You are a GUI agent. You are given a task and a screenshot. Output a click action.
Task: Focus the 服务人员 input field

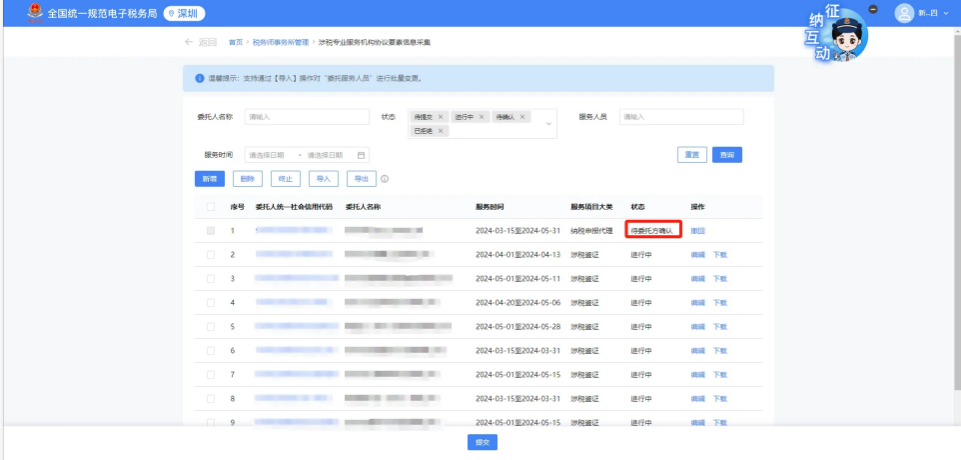point(682,116)
